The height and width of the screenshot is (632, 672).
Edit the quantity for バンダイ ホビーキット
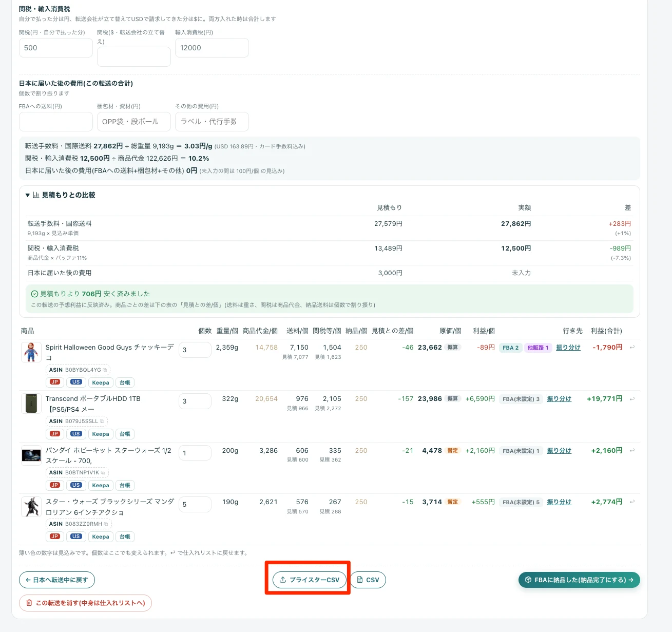(195, 453)
